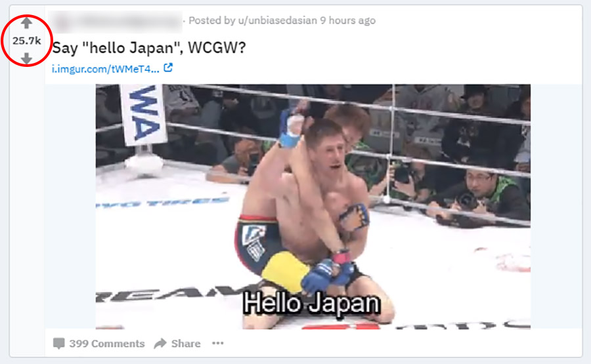Click the external-link icon beside the imgur URL
This screenshot has width=591, height=364.
pos(168,68)
